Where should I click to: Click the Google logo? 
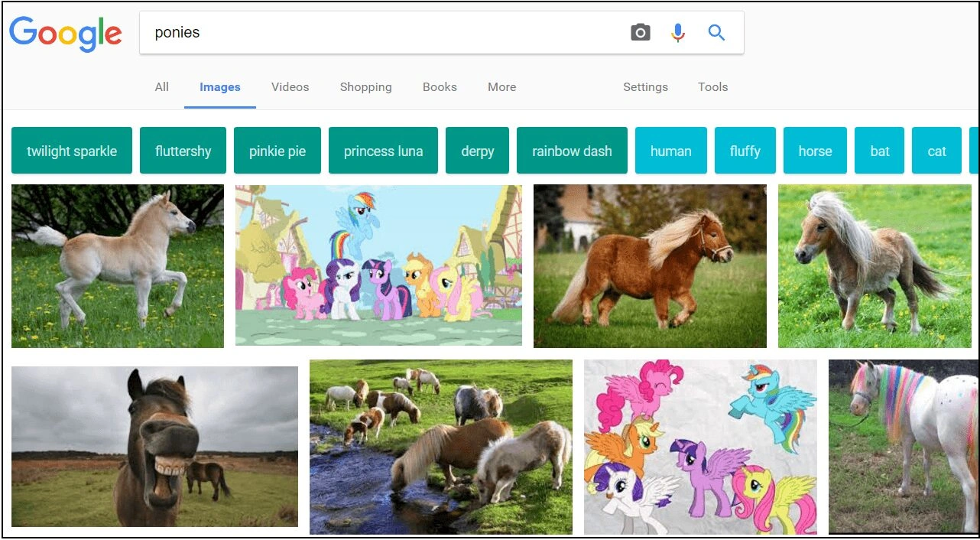(x=66, y=33)
